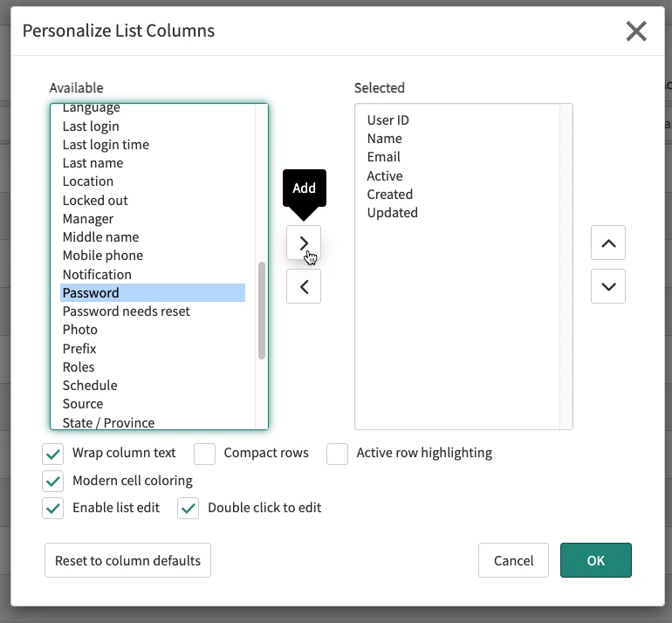Toggle Enable list edit checkbox
Screen dimensions: 672x623
52,508
